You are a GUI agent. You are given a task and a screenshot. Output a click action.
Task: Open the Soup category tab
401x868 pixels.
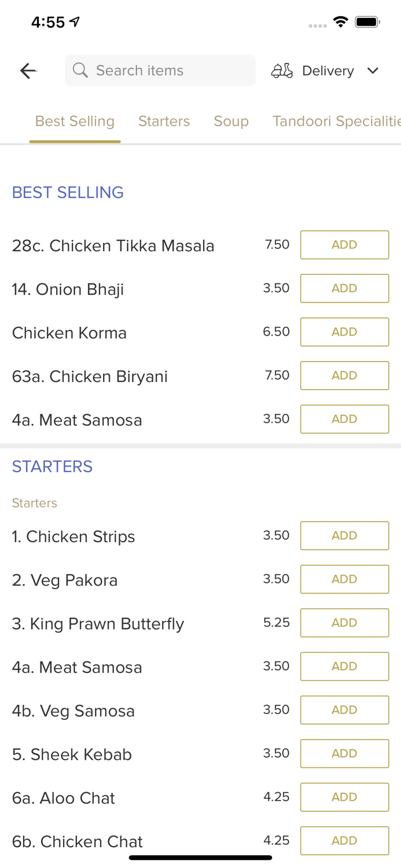click(x=231, y=121)
